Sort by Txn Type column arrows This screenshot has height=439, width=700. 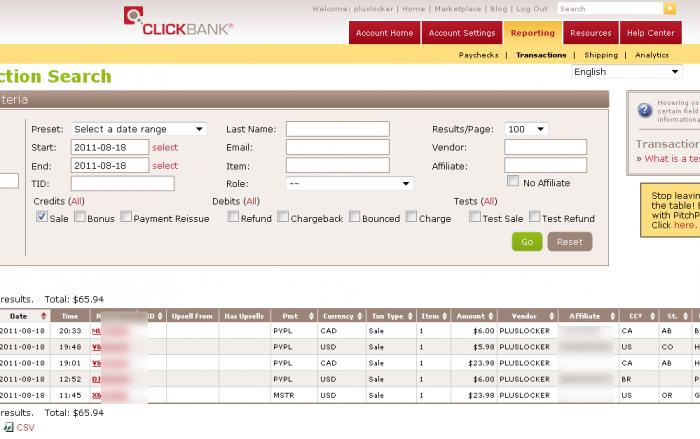[410, 316]
